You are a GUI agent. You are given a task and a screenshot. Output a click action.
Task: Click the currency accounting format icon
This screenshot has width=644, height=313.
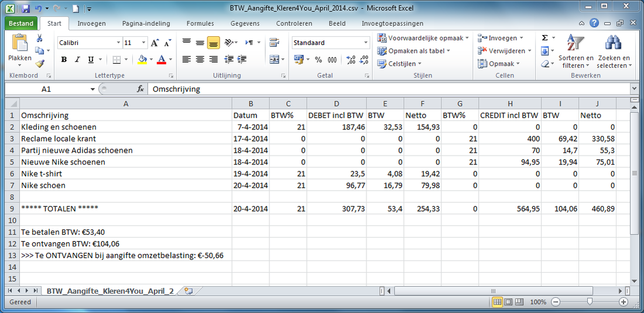click(299, 60)
